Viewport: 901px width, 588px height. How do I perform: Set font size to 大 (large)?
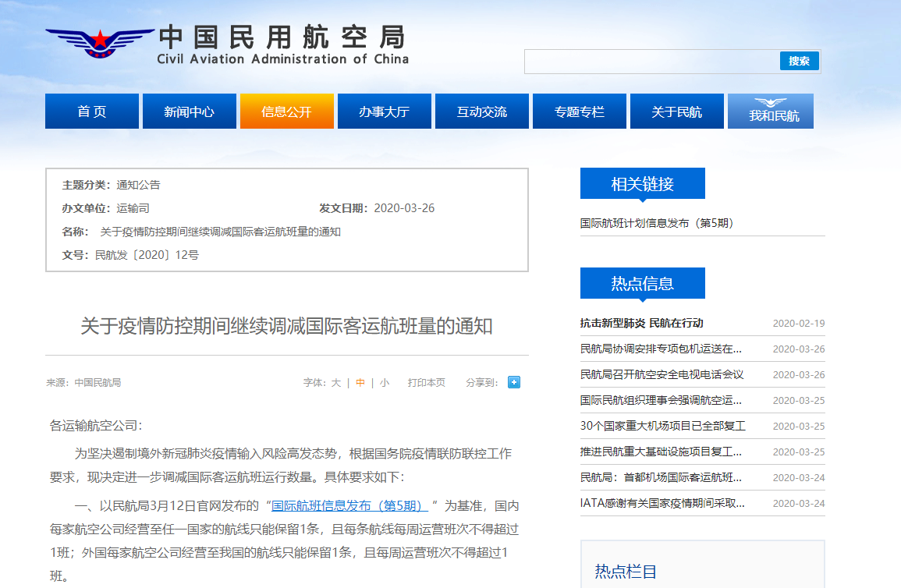click(336, 383)
